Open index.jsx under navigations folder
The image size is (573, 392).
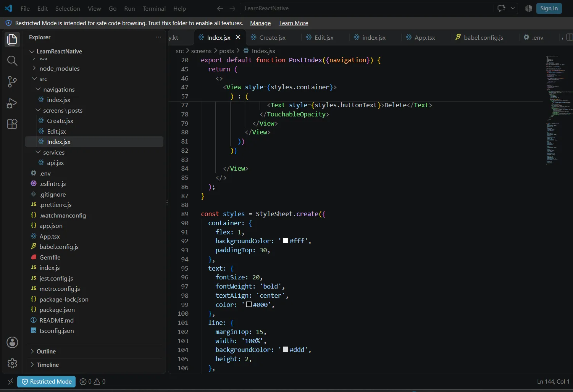tap(58, 100)
